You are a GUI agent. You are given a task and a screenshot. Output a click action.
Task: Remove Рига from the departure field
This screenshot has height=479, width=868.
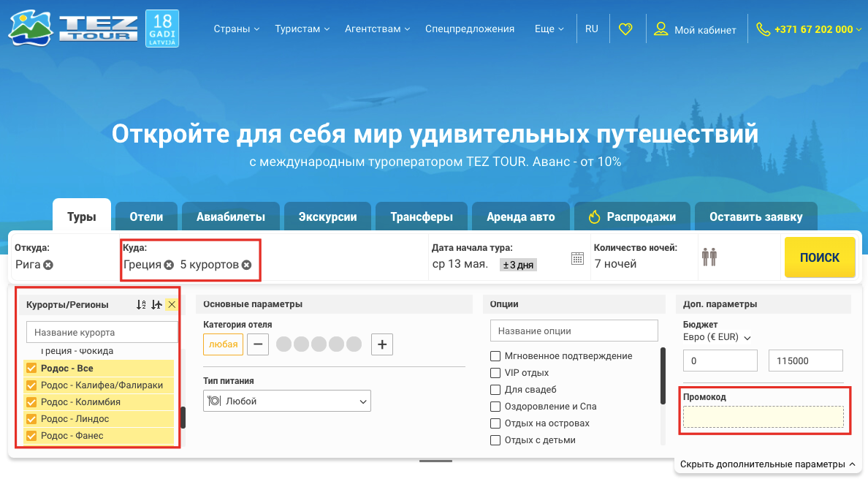48,265
